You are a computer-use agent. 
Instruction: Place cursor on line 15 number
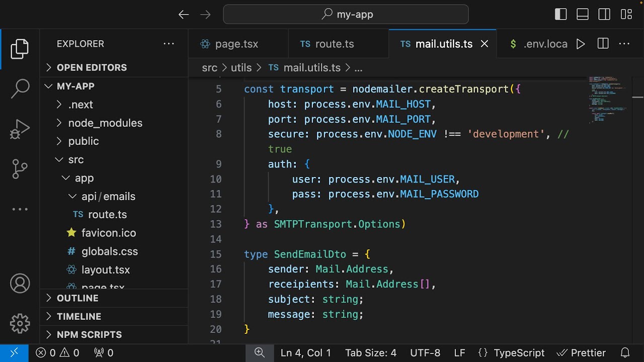[216, 254]
